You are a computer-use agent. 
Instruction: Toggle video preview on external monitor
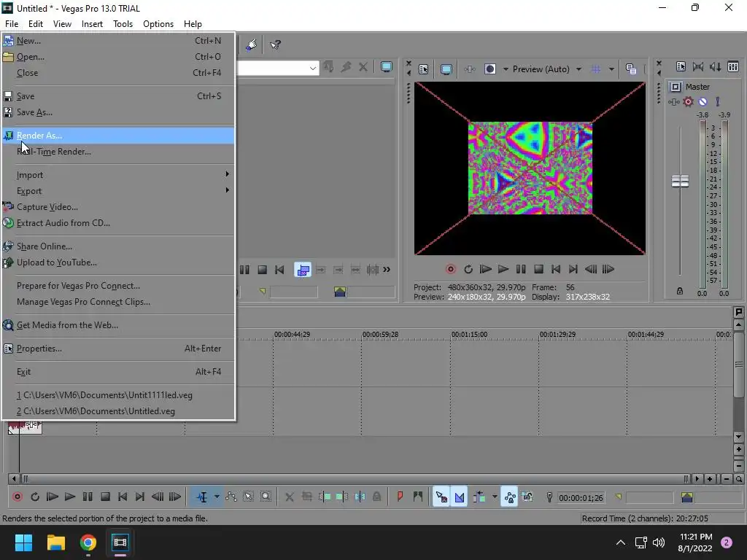point(446,69)
